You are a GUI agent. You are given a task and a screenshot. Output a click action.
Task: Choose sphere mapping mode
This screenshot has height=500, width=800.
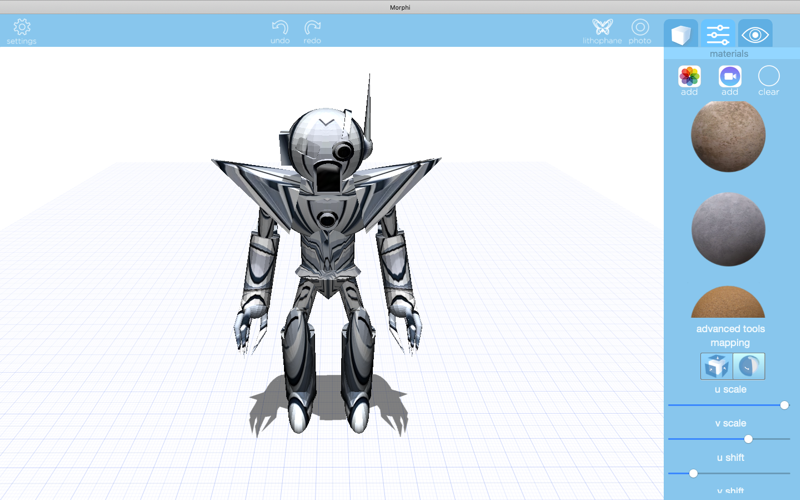[x=749, y=366]
